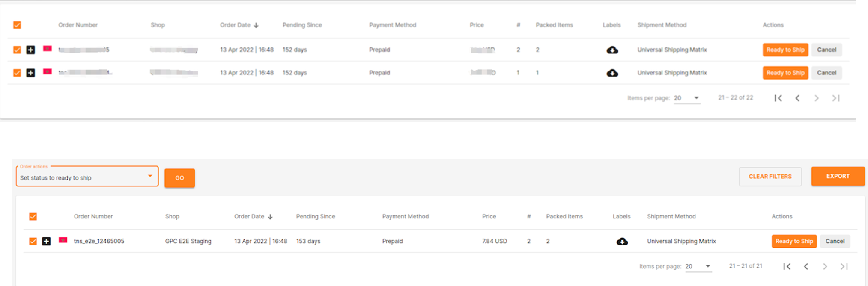Click Order Number column header in bottom table
The height and width of the screenshot is (286, 868).
point(93,217)
